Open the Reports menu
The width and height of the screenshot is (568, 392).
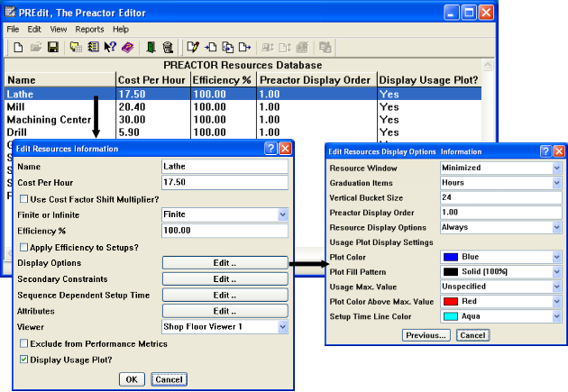pos(89,30)
